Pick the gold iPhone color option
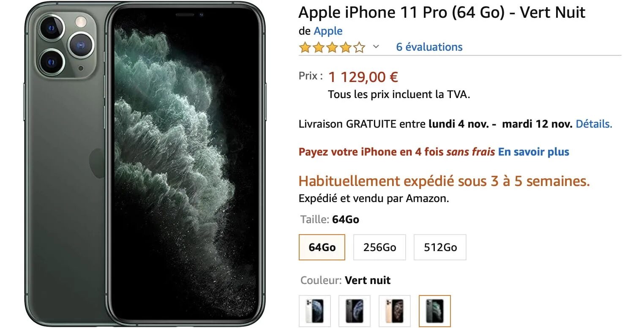Image resolution: width=644 pixels, height=328 pixels. (x=395, y=311)
